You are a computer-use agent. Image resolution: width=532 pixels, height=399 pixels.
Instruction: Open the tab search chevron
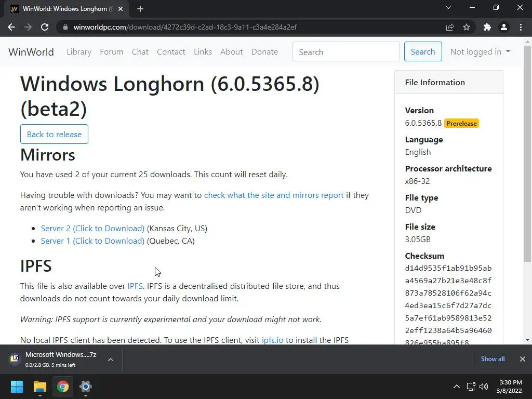coord(448,7)
